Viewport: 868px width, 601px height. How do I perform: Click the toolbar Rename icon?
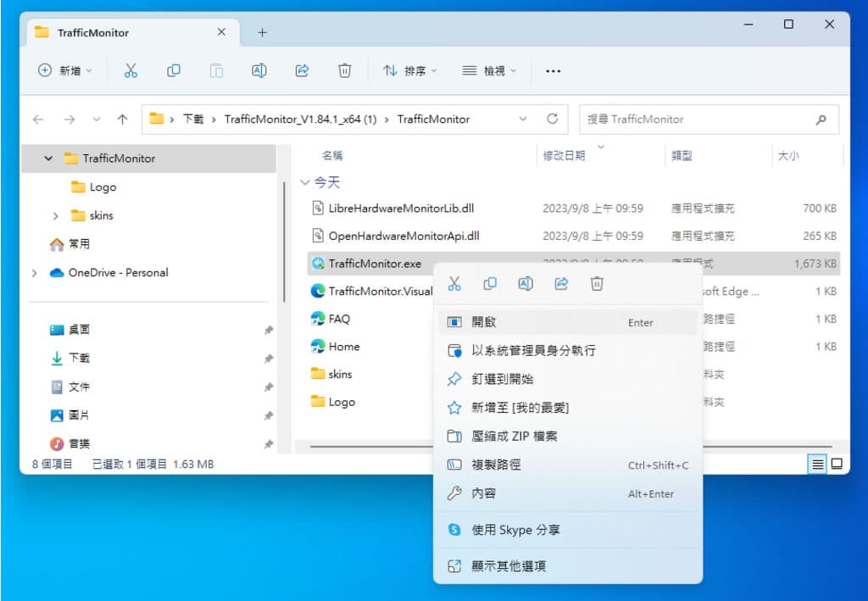point(259,71)
